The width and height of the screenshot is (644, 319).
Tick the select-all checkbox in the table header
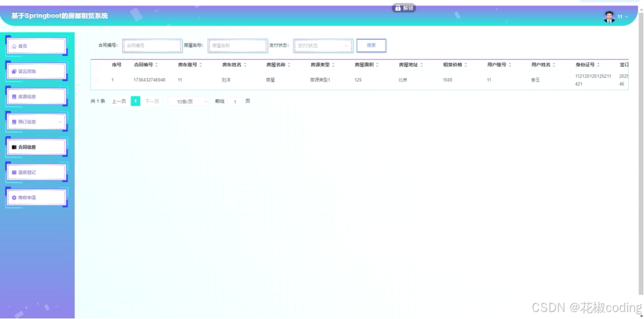click(97, 65)
